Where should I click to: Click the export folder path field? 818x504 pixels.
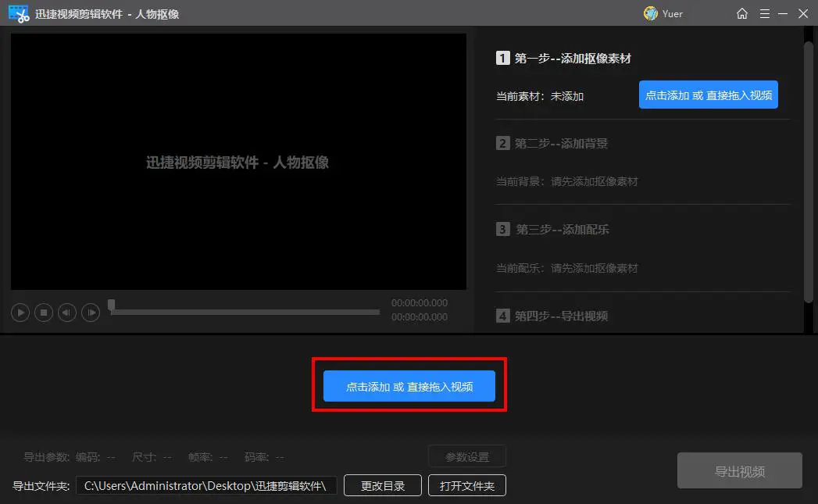click(x=206, y=486)
